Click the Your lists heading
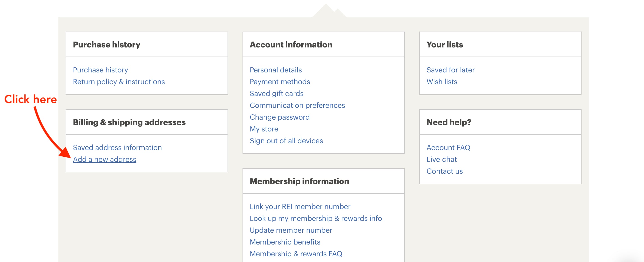This screenshot has height=262, width=644. click(444, 44)
